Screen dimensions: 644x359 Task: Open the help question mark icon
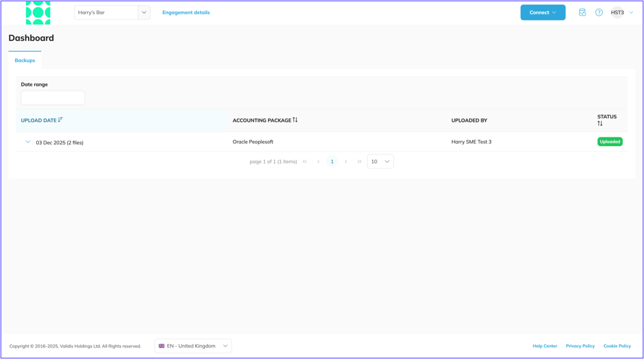click(x=599, y=13)
